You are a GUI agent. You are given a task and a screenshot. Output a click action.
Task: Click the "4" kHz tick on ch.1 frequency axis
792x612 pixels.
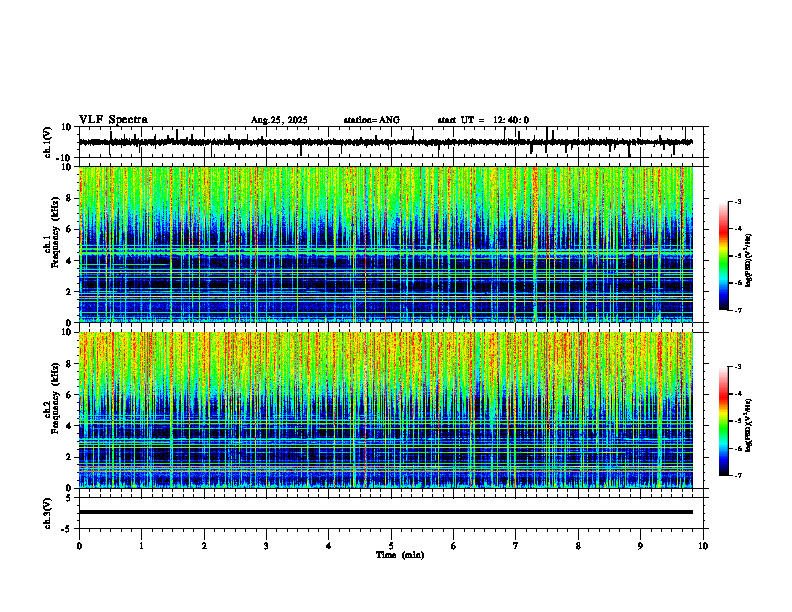tap(69, 261)
